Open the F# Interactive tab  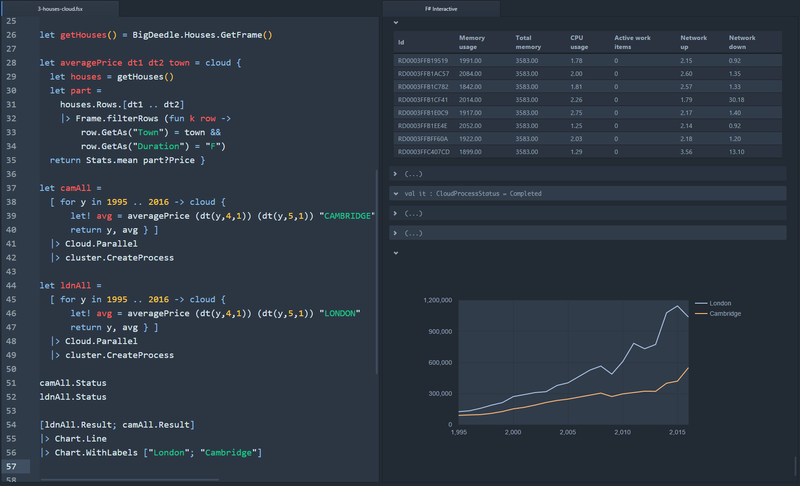440,8
